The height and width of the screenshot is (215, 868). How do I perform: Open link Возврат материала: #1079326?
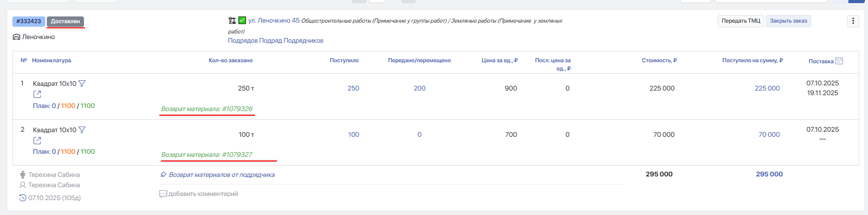[x=207, y=109]
